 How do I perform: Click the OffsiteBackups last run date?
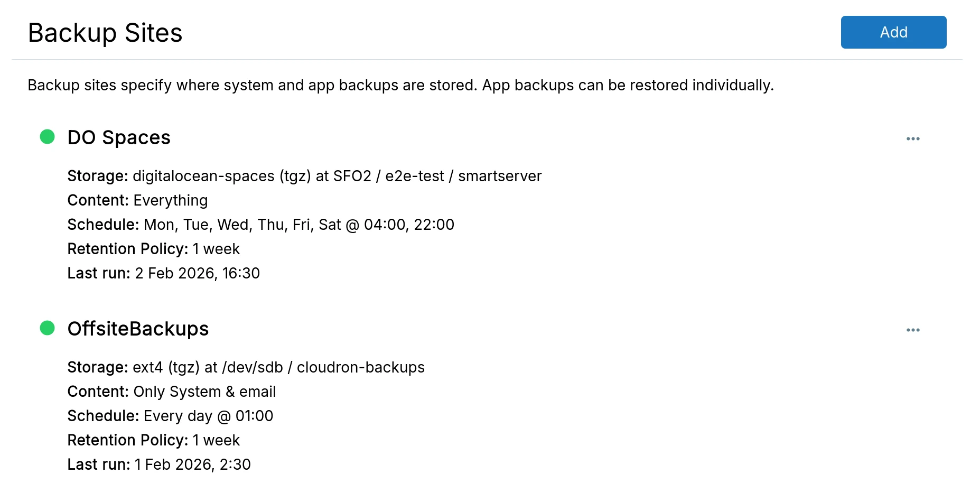[x=192, y=464]
